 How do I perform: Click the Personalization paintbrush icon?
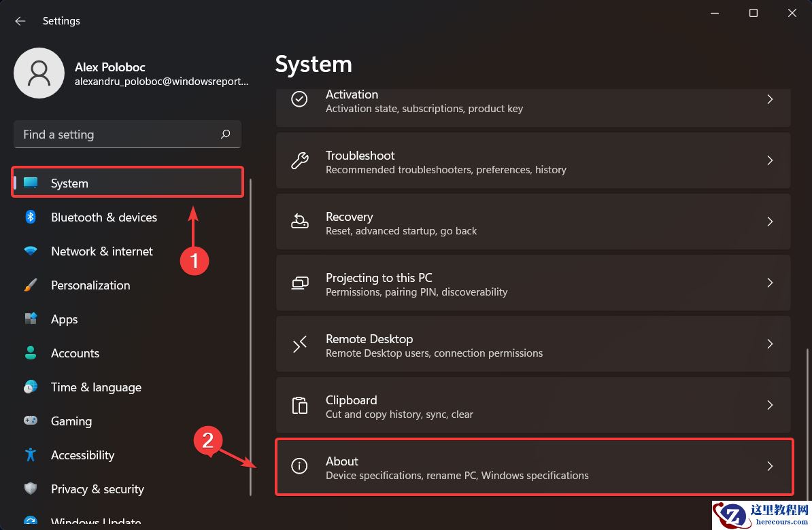[31, 285]
